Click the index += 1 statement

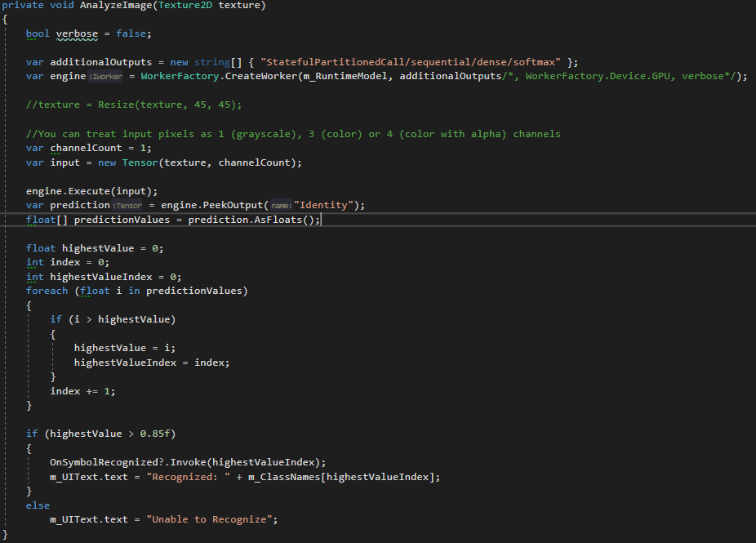[x=83, y=391]
